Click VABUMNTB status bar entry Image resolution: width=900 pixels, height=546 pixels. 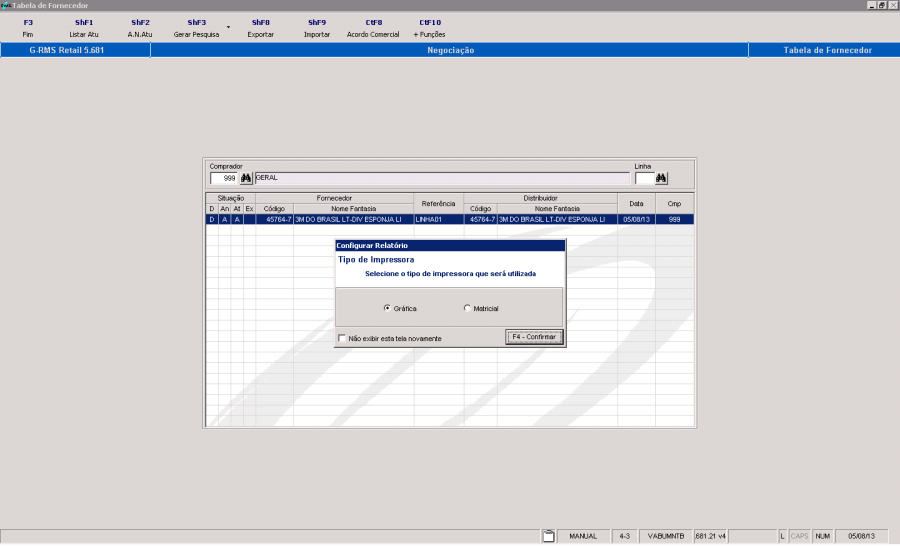coord(666,536)
